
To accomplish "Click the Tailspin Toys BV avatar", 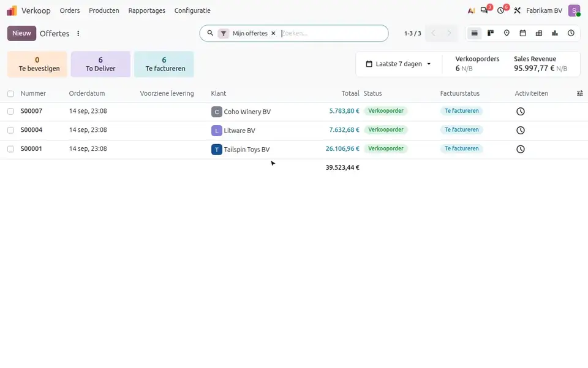I will (217, 150).
